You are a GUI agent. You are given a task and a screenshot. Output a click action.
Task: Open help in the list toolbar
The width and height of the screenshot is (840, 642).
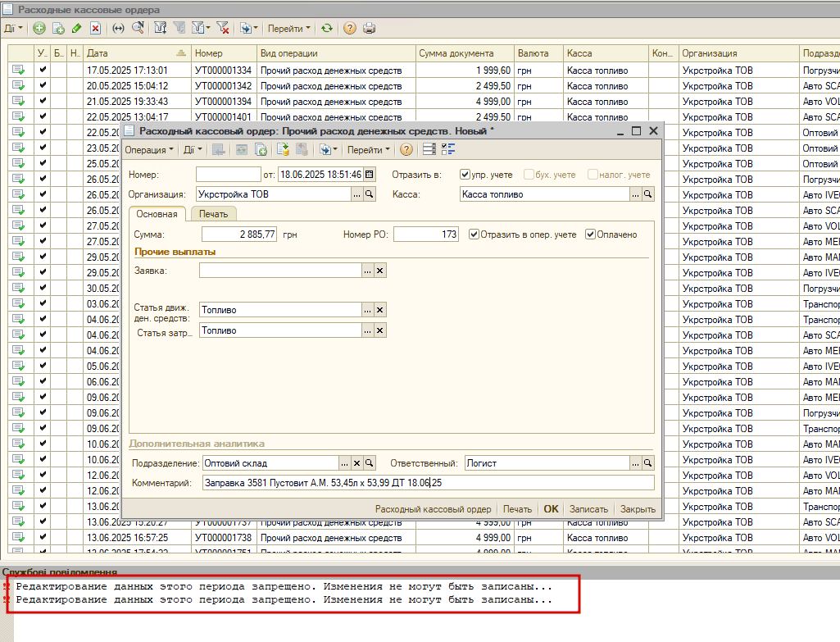(x=350, y=29)
